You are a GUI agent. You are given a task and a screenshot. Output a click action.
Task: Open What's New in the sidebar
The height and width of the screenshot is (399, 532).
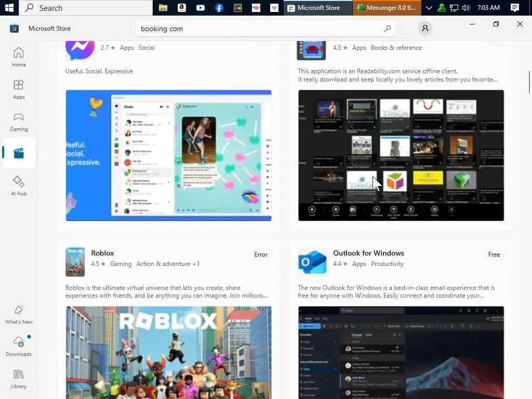[19, 314]
